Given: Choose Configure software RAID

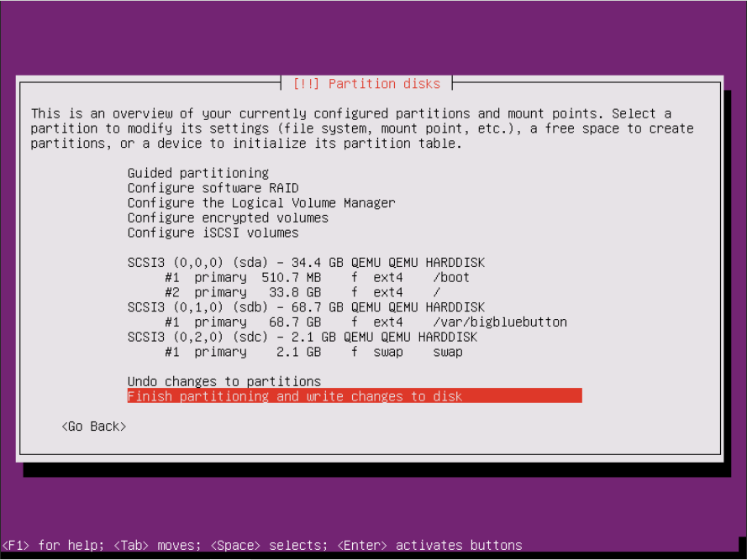Looking at the screenshot, I should tap(213, 188).
